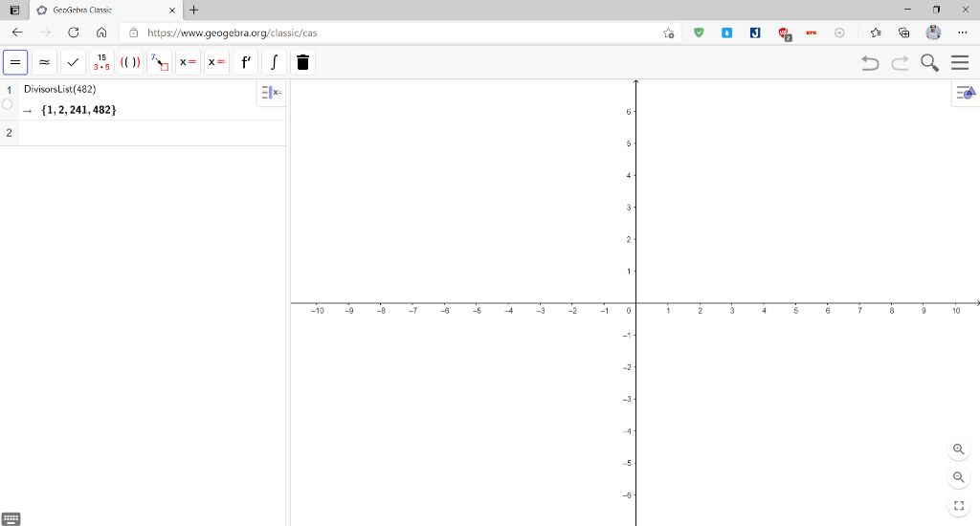Select the Evaluate (=) CAS tool
This screenshot has height=526, width=980.
[15, 62]
